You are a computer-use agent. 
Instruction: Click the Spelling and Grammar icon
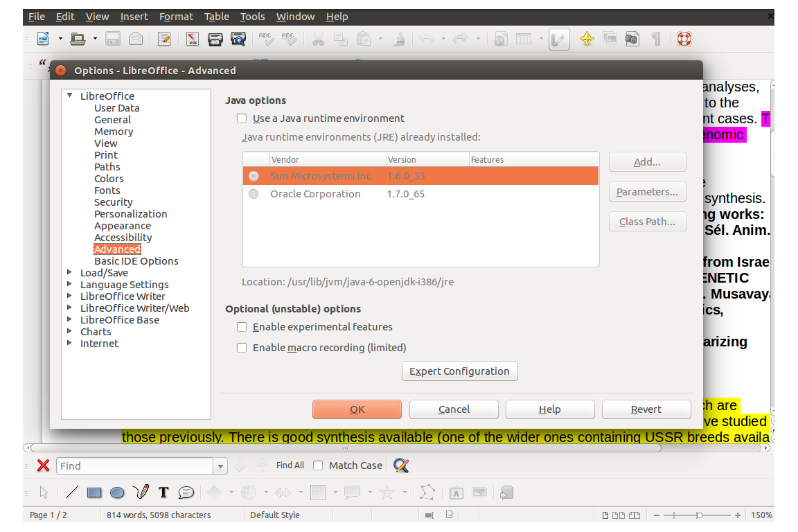[x=266, y=39]
